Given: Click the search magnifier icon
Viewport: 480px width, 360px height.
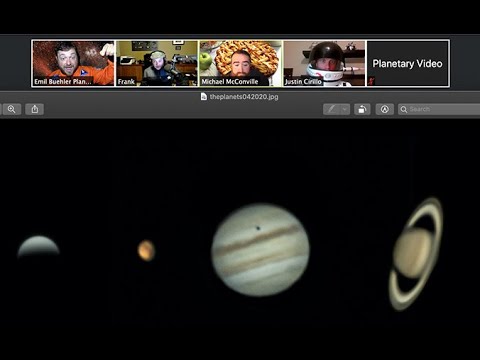Looking at the screenshot, I should click(x=404, y=109).
